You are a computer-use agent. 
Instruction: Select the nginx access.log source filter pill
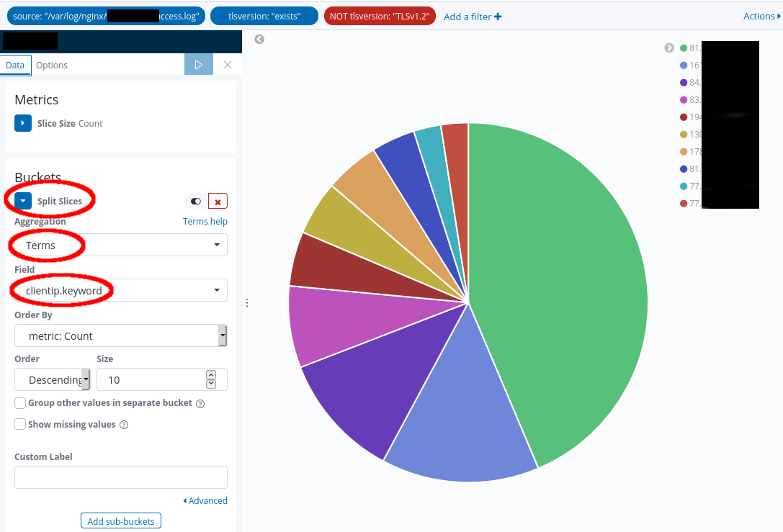pos(106,16)
